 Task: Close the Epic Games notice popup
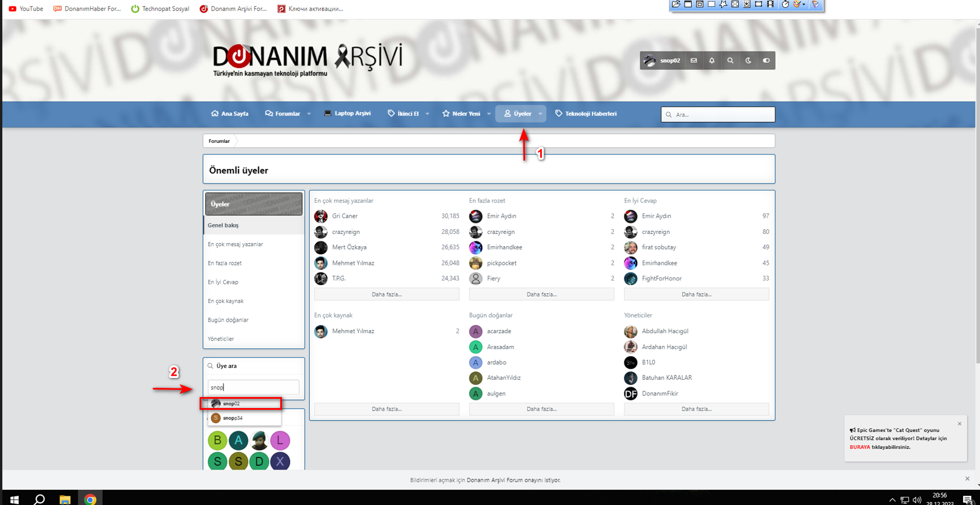click(x=960, y=424)
